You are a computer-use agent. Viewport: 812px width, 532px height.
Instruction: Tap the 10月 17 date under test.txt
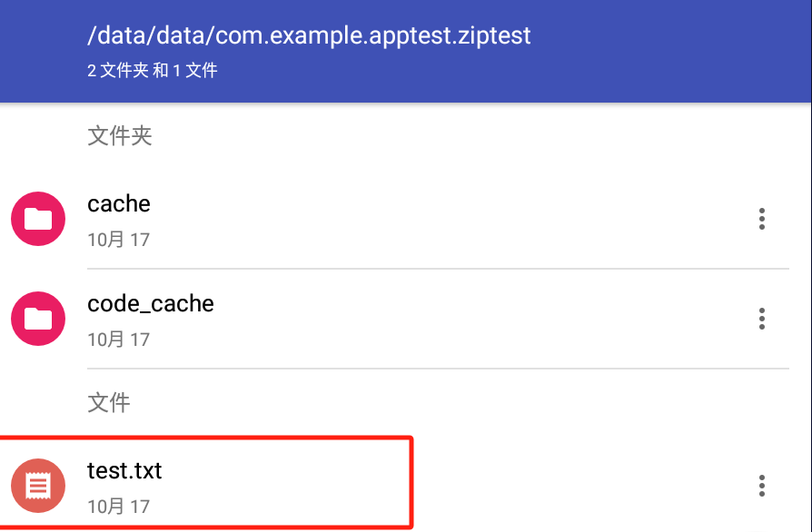point(119,507)
